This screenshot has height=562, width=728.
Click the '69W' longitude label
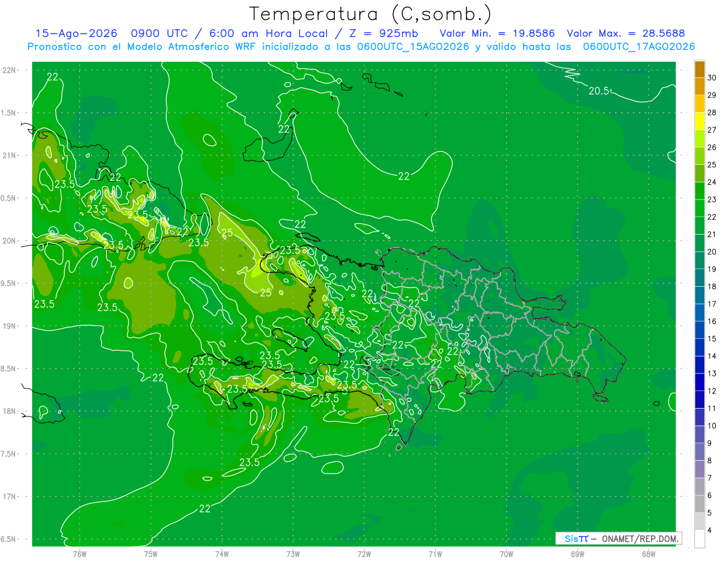click(x=577, y=554)
